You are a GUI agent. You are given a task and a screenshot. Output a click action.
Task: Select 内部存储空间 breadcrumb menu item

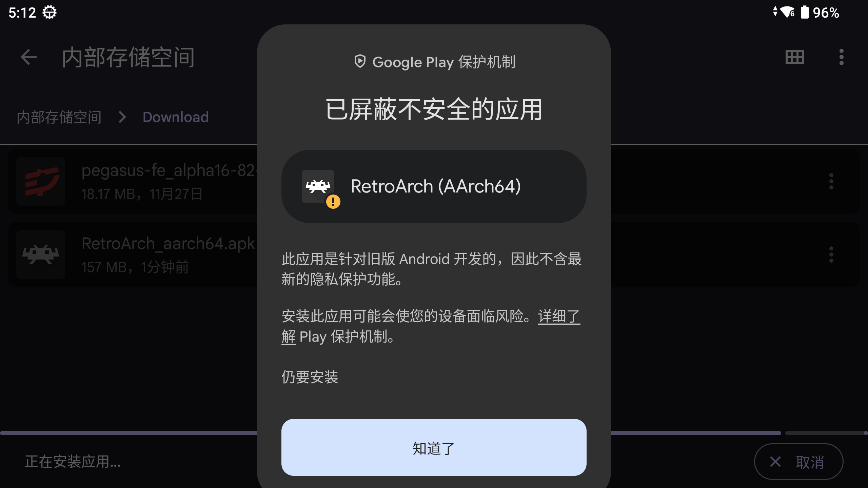(58, 117)
